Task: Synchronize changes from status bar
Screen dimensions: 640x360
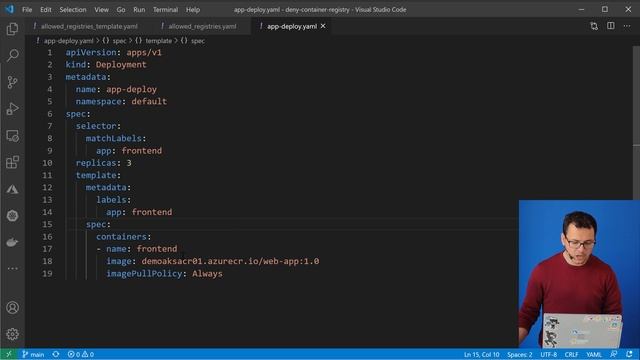Action: (x=56, y=354)
